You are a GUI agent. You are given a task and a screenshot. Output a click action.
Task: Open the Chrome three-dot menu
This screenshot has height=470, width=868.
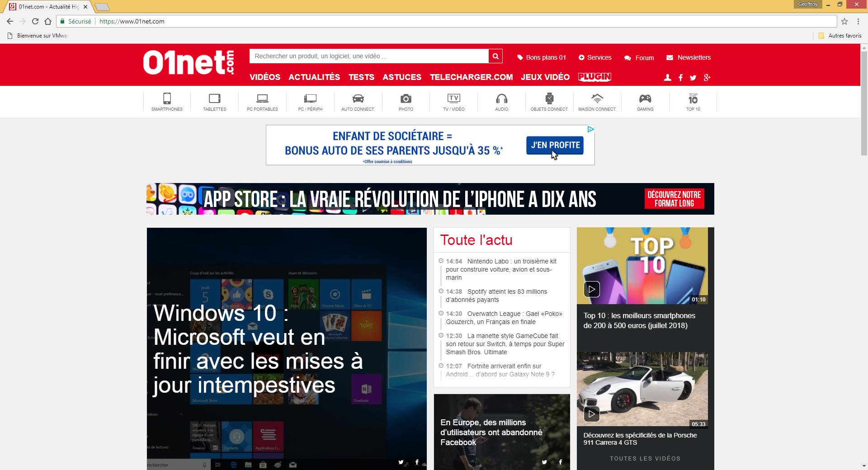[858, 21]
